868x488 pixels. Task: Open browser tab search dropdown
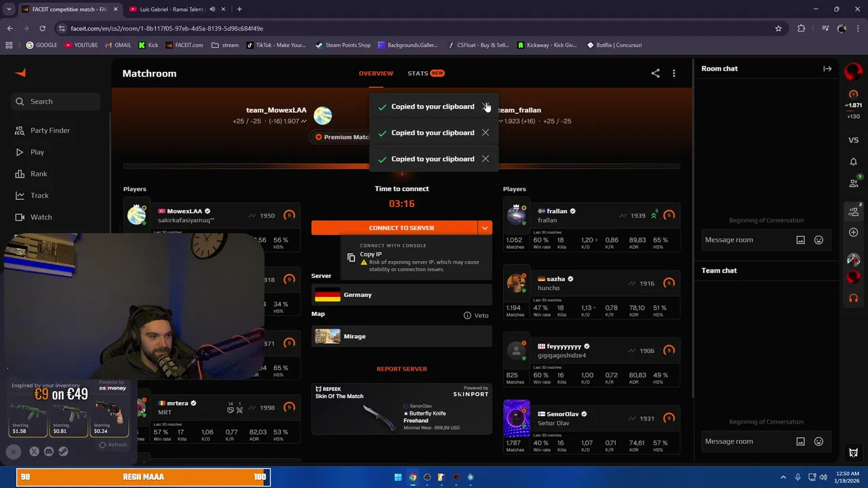point(9,9)
